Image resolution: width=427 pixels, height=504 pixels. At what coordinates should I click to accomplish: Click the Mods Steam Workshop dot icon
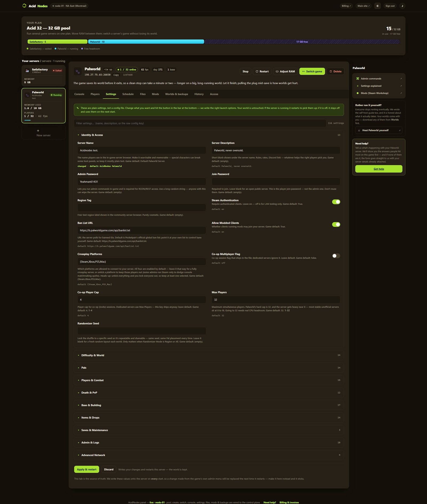358,93
